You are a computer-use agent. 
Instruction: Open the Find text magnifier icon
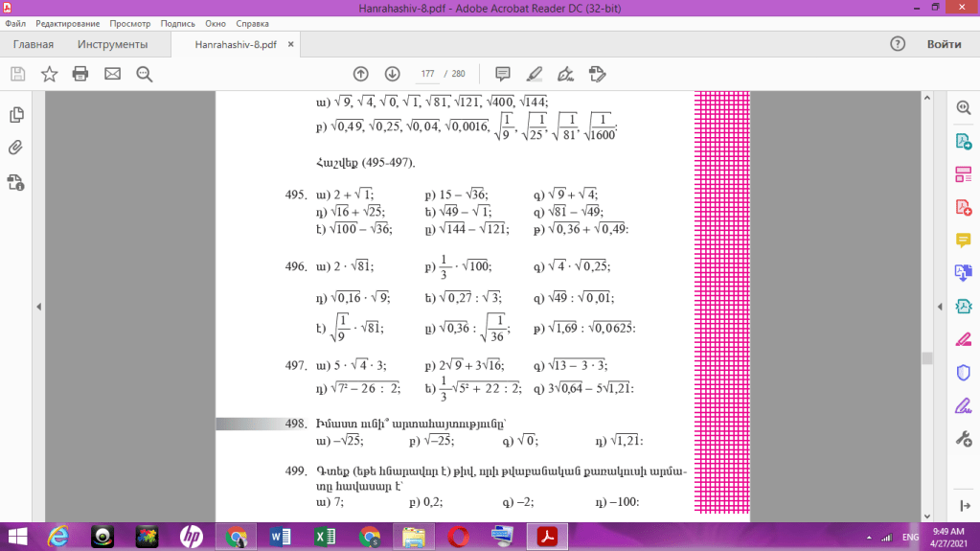click(145, 74)
